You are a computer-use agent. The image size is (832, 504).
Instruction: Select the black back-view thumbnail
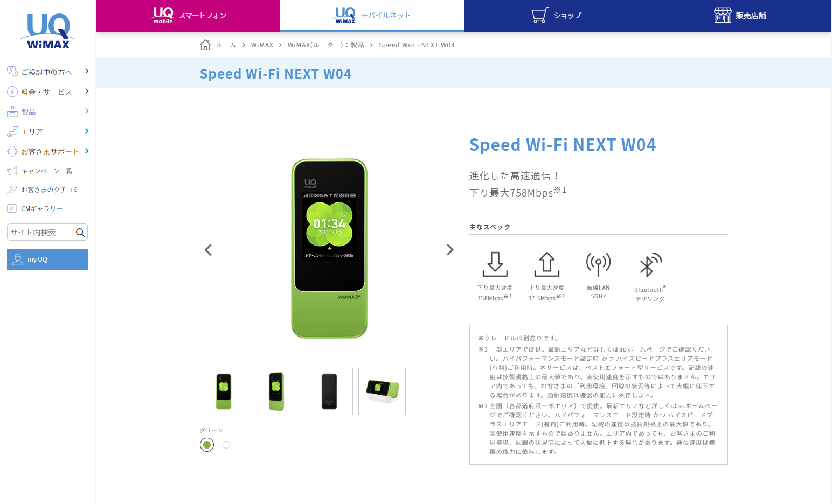point(329,391)
